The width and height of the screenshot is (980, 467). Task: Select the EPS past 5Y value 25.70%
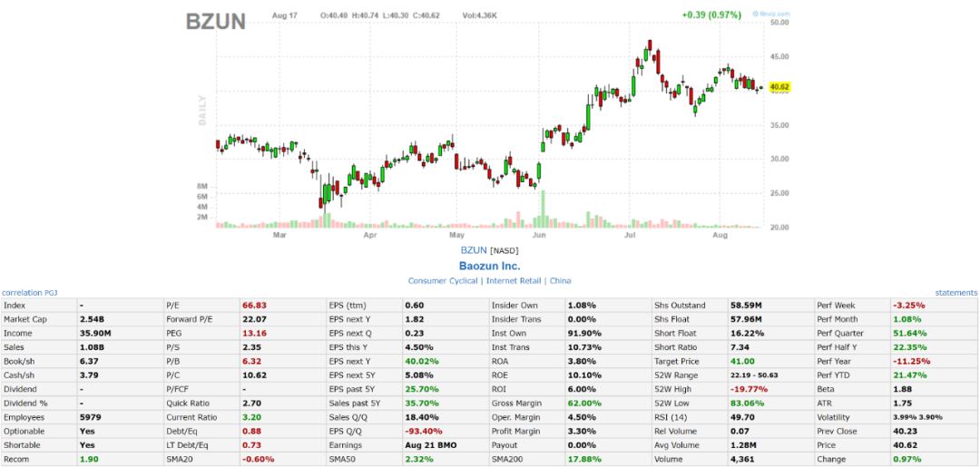tap(422, 389)
